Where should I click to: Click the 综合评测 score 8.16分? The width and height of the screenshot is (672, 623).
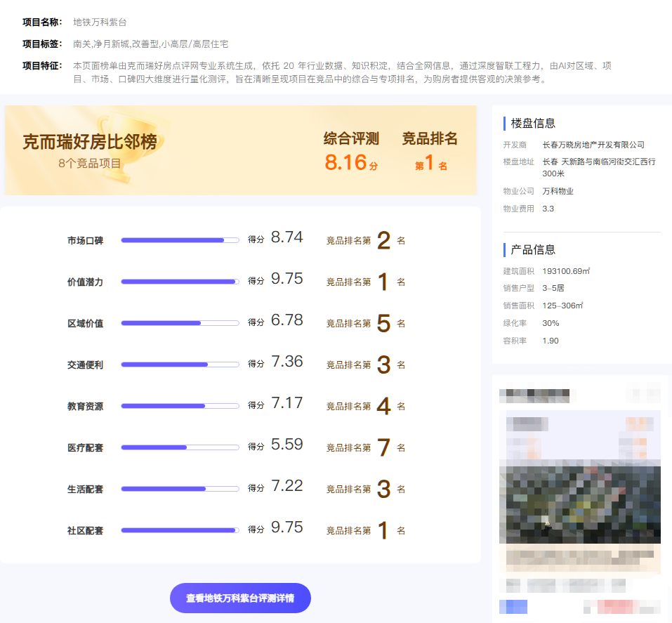click(x=350, y=162)
